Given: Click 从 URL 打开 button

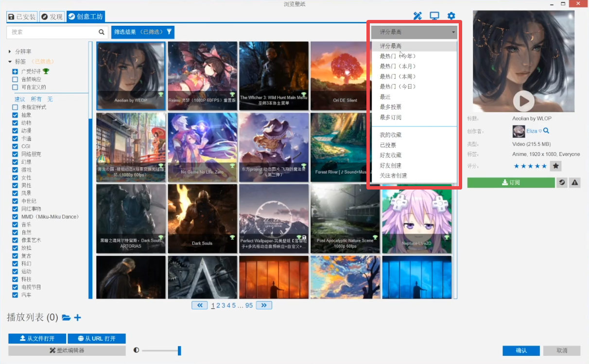Looking at the screenshot, I should click(97, 339).
